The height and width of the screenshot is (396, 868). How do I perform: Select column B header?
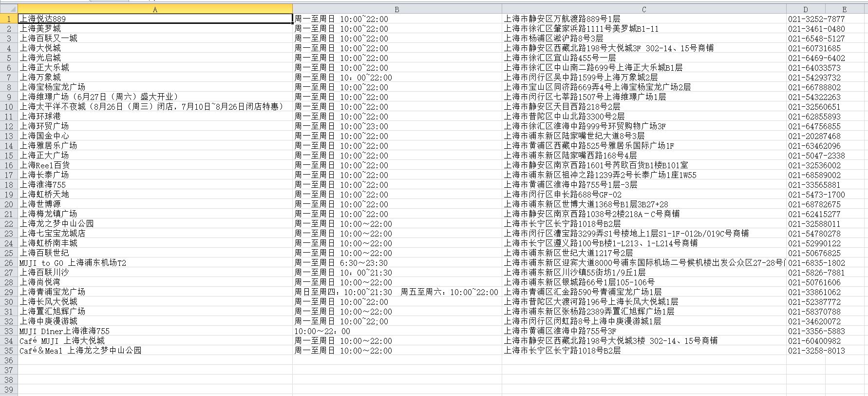coord(397,9)
